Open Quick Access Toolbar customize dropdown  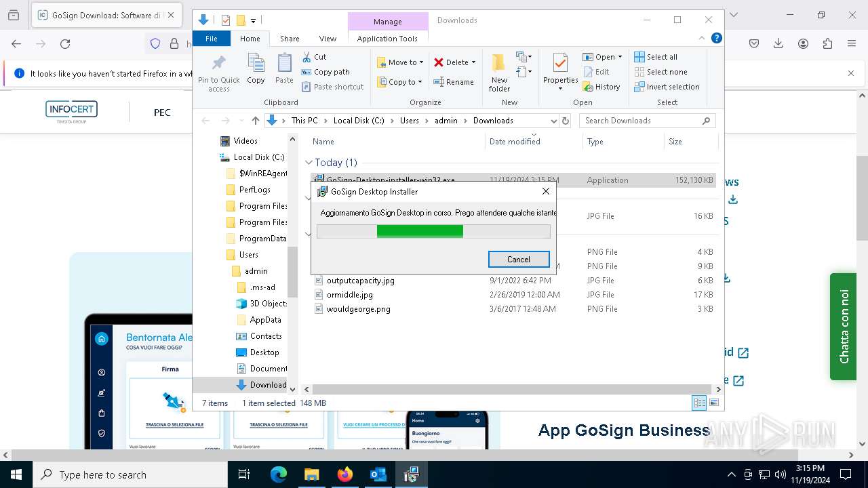253,20
